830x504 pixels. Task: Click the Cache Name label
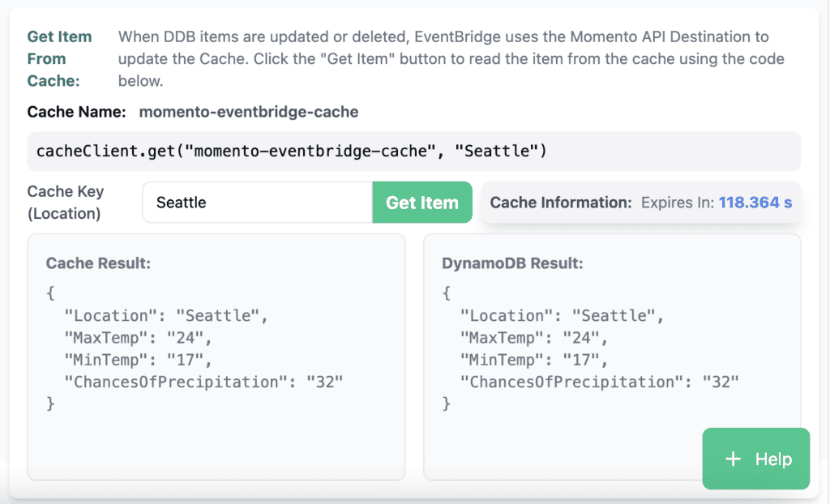tap(77, 112)
